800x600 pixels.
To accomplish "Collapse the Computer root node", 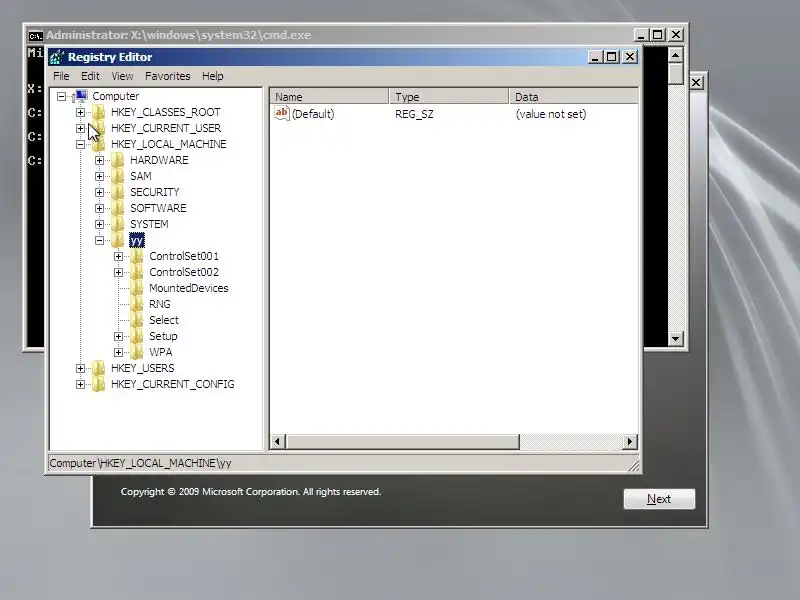I will (x=61, y=96).
